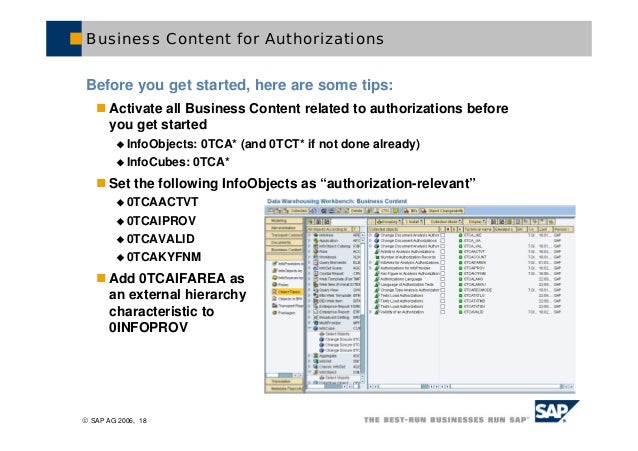Open the Collection Mode dropdown
The image size is (638, 451).
[x=445, y=221]
